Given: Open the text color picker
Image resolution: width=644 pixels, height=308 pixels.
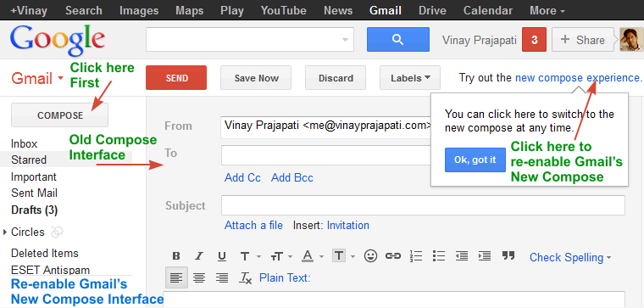Looking at the screenshot, I should (x=313, y=256).
